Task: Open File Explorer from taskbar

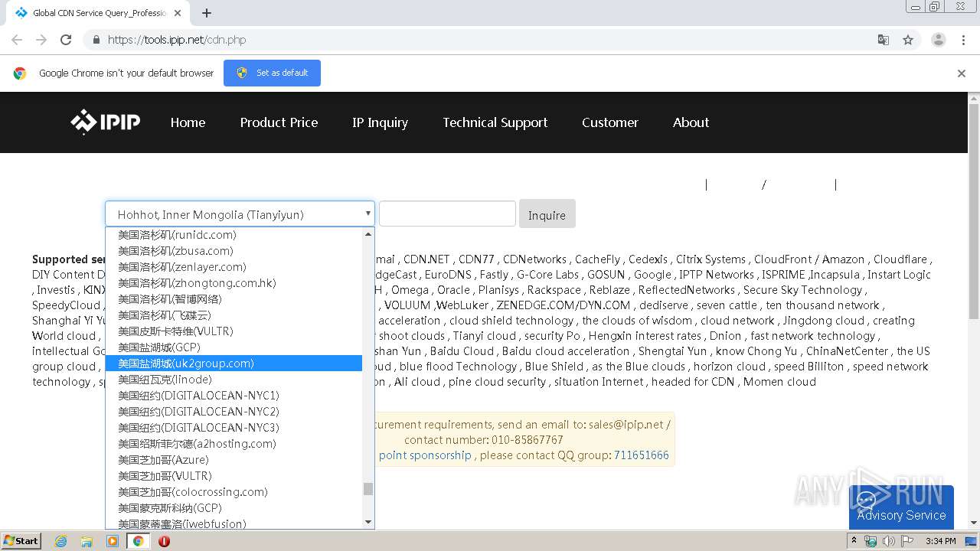Action: click(87, 541)
